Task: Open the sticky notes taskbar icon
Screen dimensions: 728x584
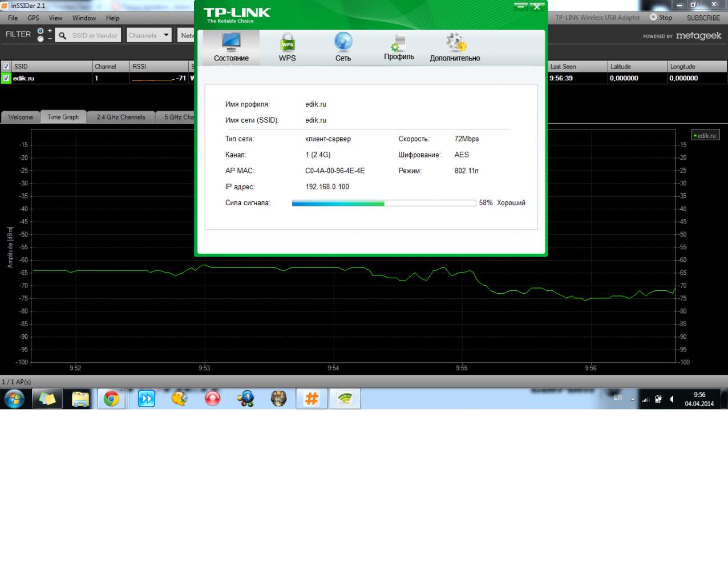Action: 47,399
